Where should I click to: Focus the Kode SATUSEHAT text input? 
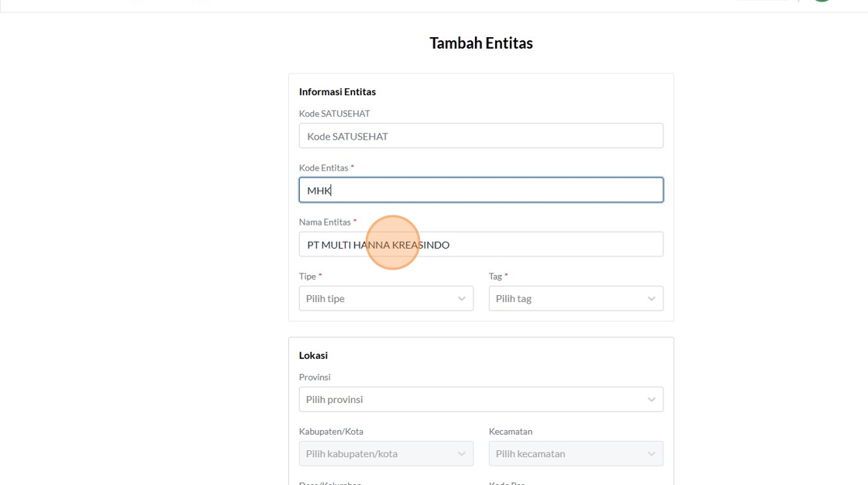(480, 136)
